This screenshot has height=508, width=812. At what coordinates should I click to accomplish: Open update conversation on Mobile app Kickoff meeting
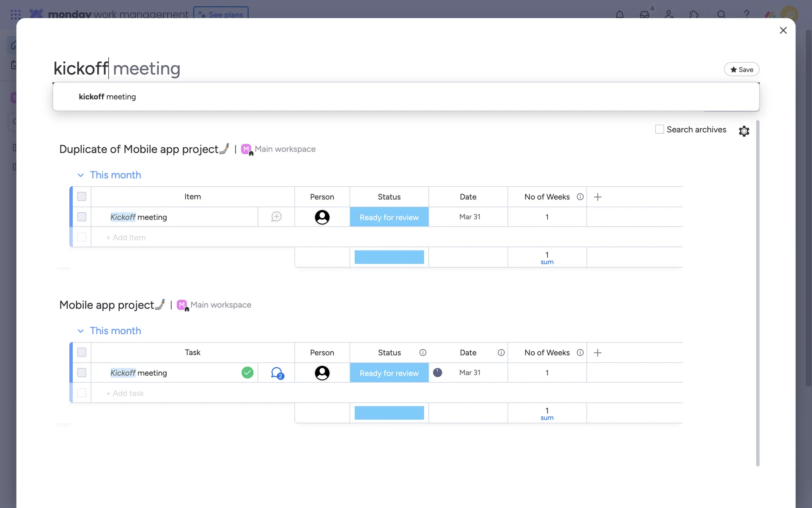pos(277,373)
